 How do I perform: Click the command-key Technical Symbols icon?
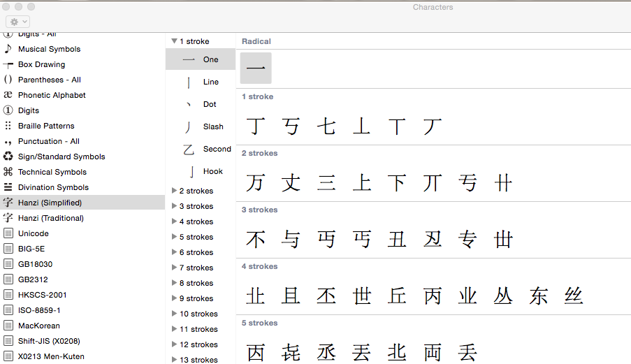8,172
